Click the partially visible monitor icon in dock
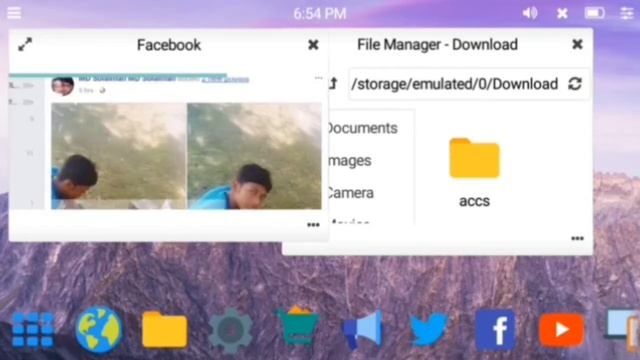640x360 pixels. (x=622, y=330)
